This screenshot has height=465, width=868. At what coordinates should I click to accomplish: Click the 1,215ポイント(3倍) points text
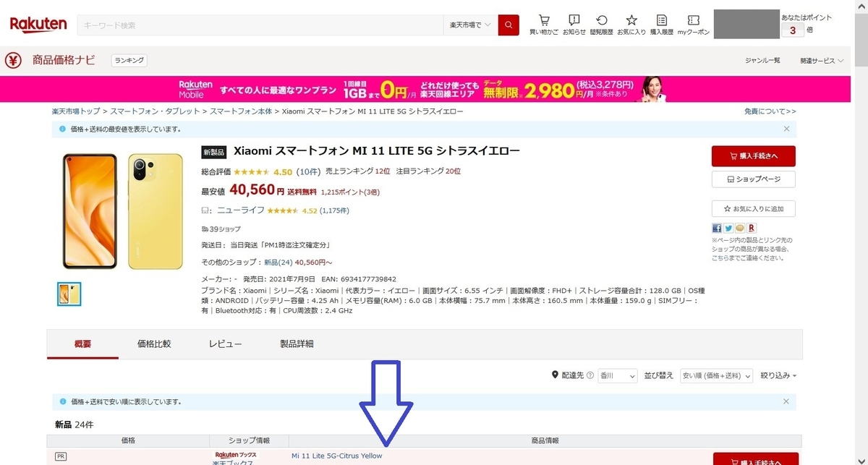pyautogui.click(x=350, y=192)
